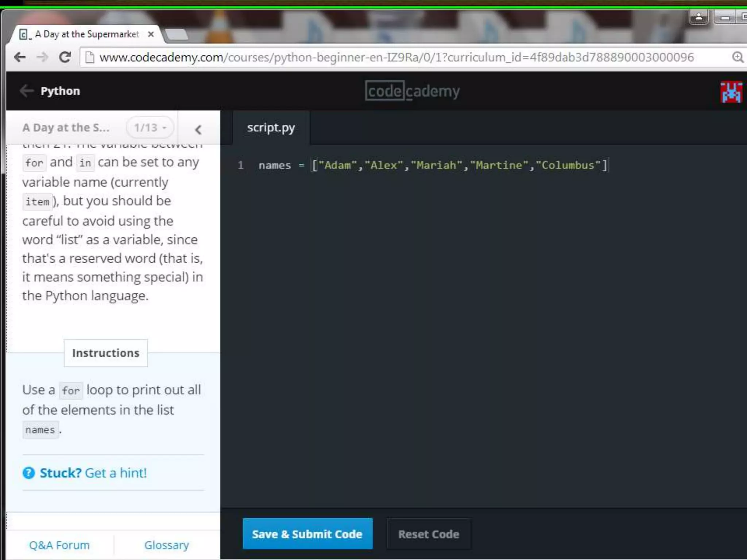Open the Glossary link
747x560 pixels.
(166, 545)
